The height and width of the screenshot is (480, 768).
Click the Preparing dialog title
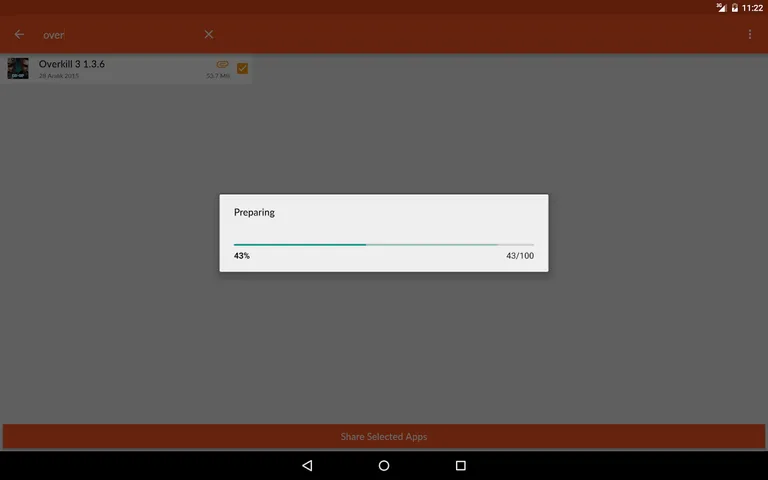point(254,212)
